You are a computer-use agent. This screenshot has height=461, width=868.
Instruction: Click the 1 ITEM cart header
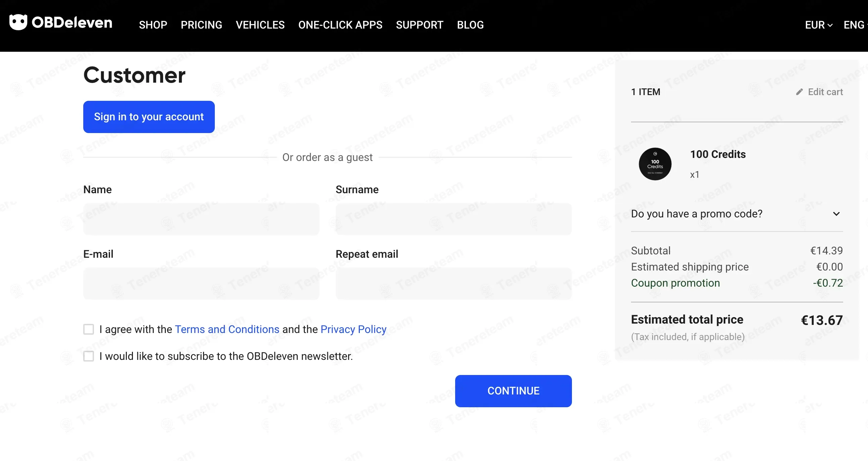coord(645,92)
